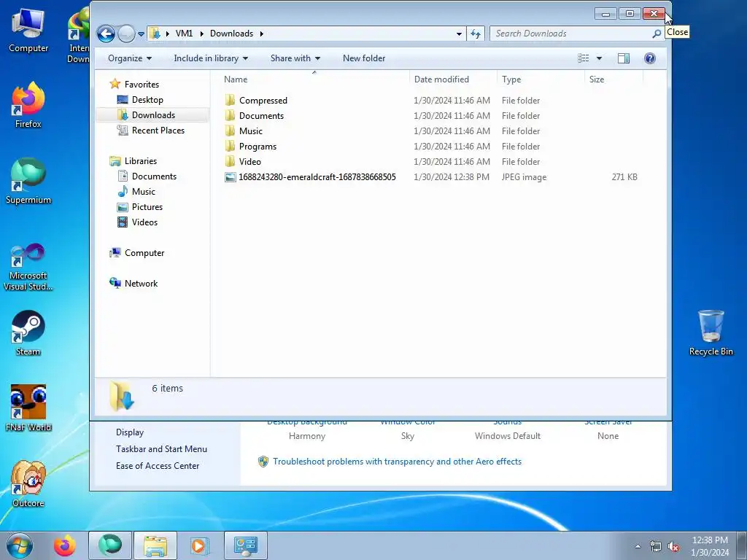This screenshot has height=560, width=747.
Task: Click the New folder button
Action: point(364,58)
